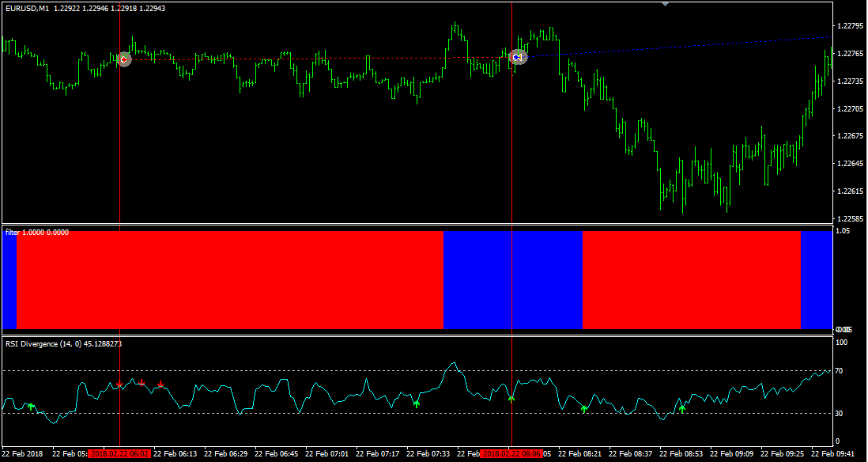Select the first red down arrow on RSI
Viewport: 868px width, 462px height.
point(119,384)
